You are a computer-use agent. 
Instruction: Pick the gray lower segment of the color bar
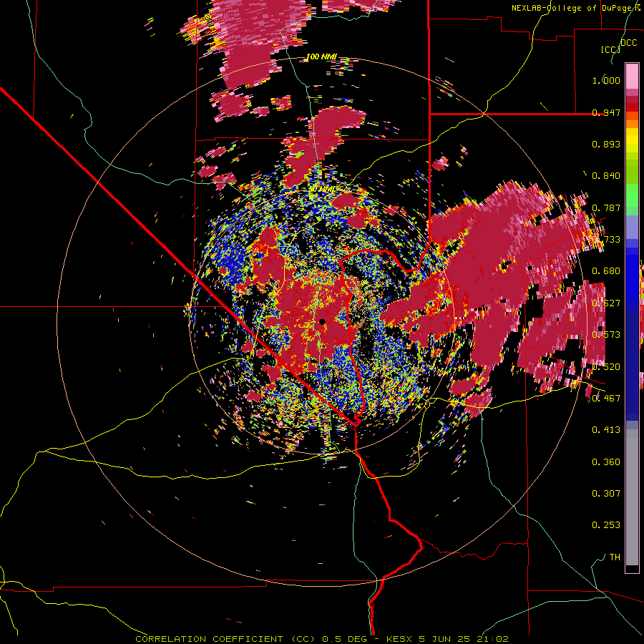pyautogui.click(x=632, y=497)
